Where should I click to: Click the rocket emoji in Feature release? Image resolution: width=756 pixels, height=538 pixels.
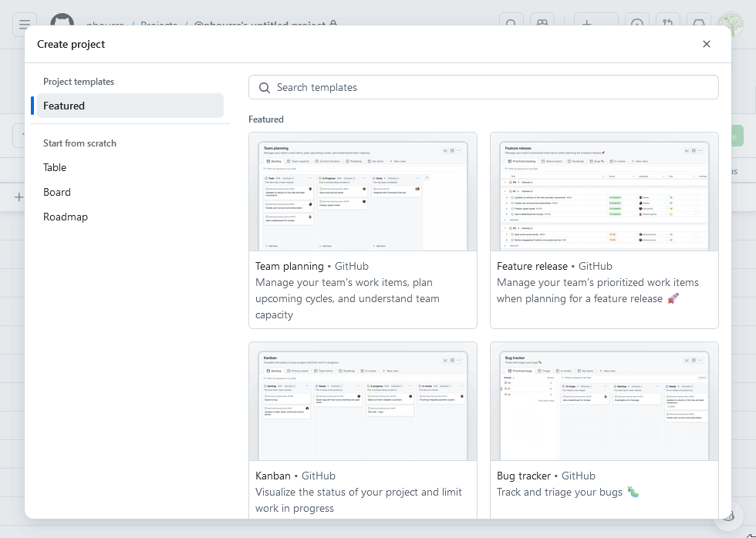pos(673,298)
